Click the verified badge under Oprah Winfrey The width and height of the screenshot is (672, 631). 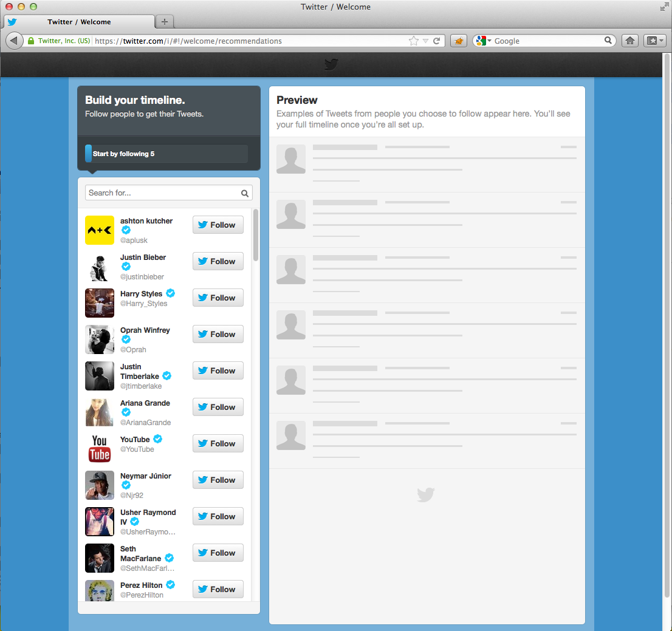pos(126,339)
